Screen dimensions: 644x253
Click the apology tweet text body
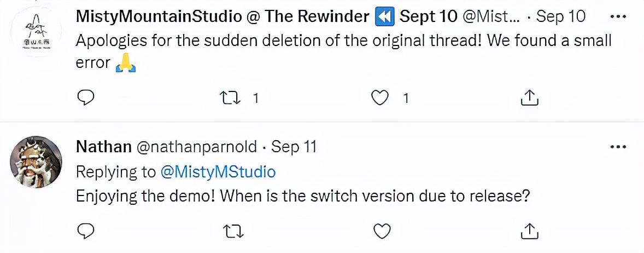[x=343, y=41]
